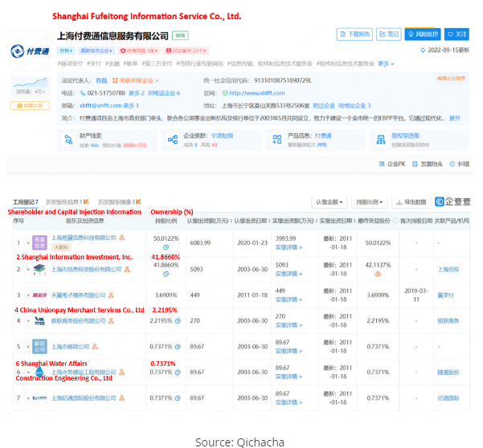
Task: Click the 付费通 company logo
Action: 31,51
